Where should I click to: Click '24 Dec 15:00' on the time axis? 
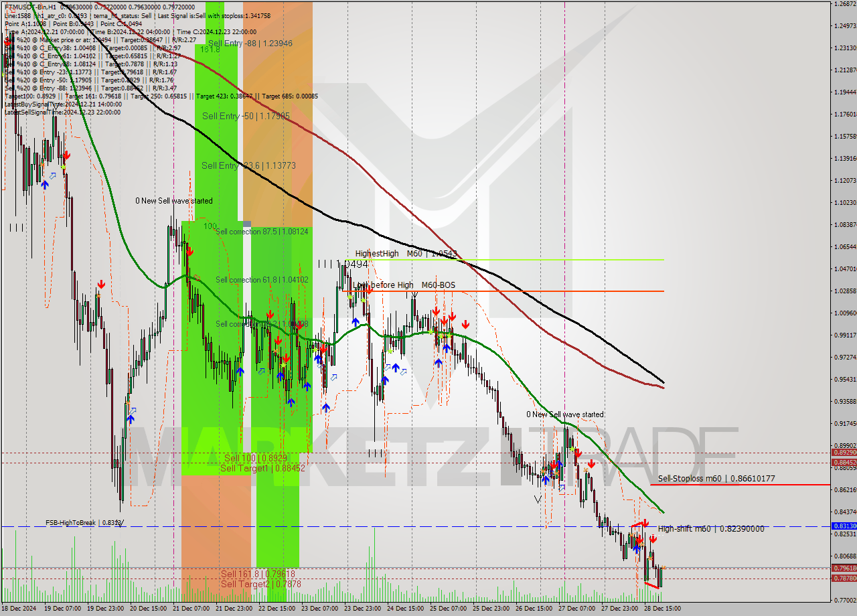tap(406, 609)
